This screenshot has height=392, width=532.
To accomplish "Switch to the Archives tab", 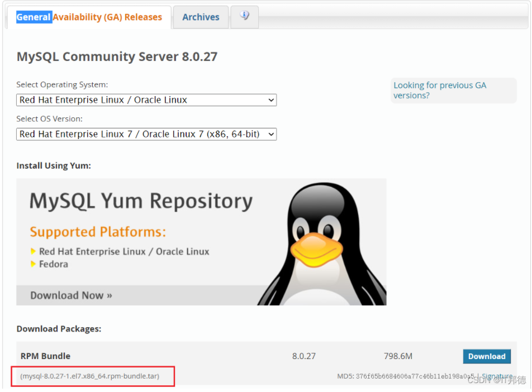I will click(x=201, y=17).
